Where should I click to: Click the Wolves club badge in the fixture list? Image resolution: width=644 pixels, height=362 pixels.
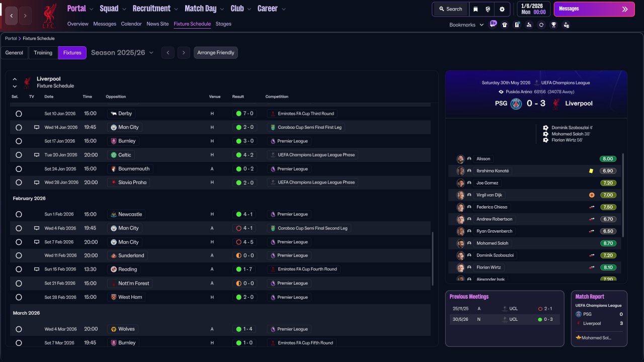coord(114,329)
